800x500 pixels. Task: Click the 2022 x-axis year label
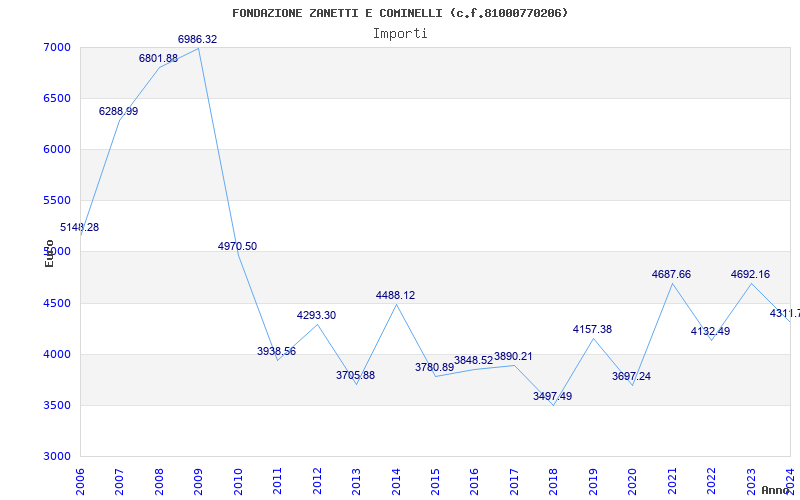pos(711,482)
